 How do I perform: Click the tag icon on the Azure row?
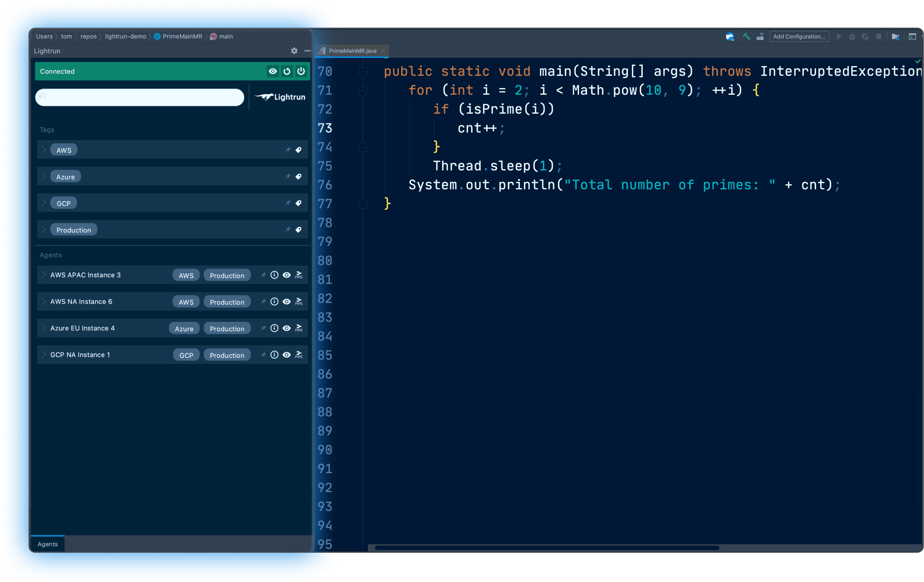[x=298, y=177]
